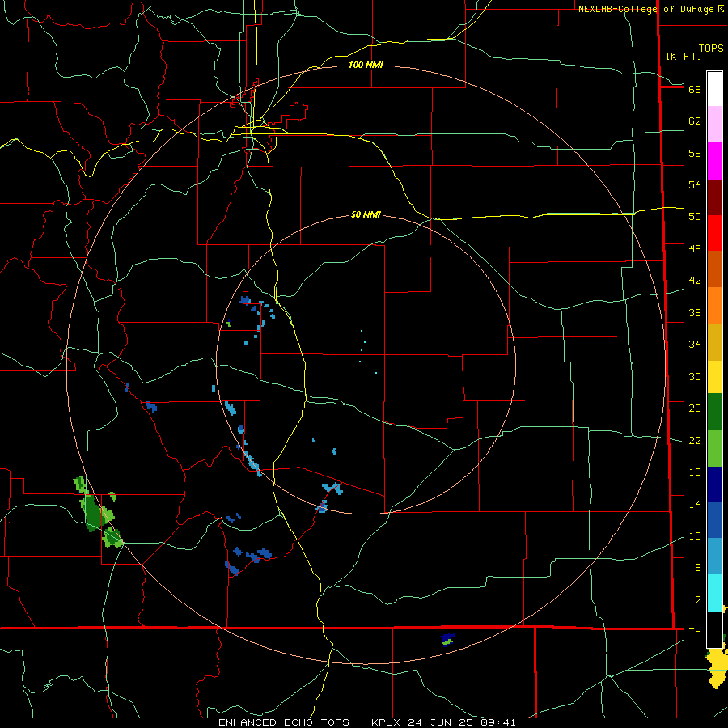Select the 14 legend value
728x728 pixels.
point(695,504)
